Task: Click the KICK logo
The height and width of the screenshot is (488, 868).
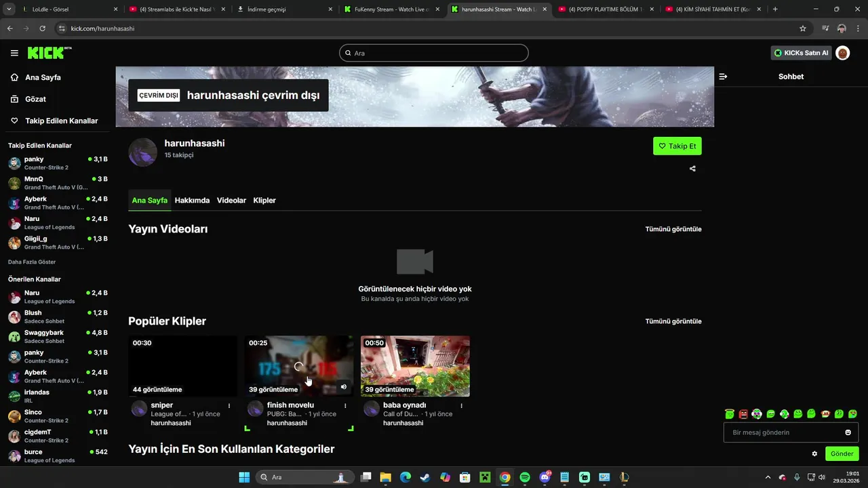Action: point(50,53)
